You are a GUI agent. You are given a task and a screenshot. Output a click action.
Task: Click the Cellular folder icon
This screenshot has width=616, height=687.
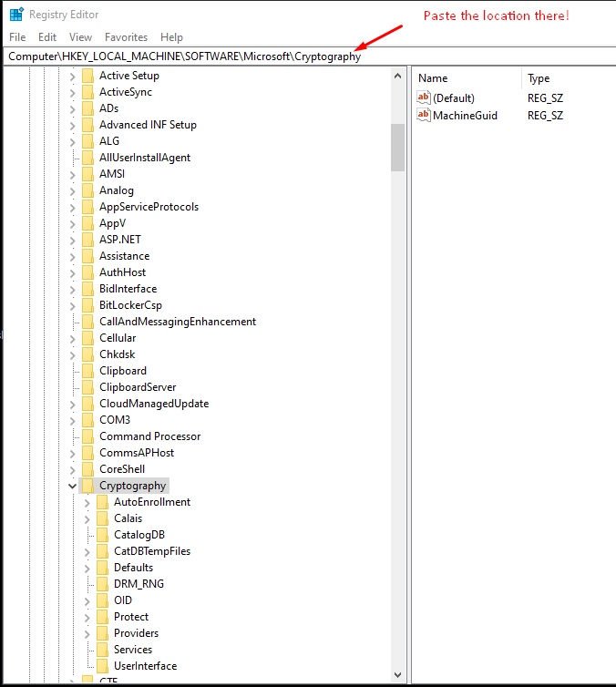[88, 338]
